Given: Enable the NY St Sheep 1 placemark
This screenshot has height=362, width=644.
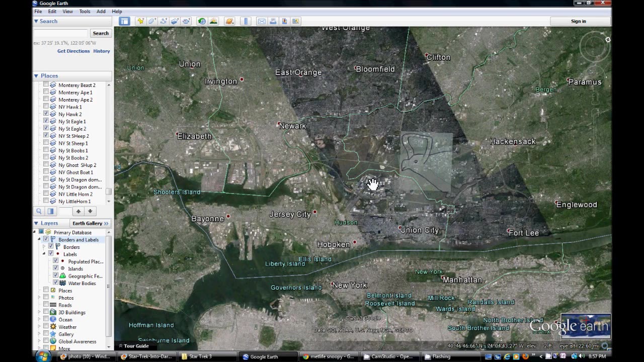Looking at the screenshot, I should point(47,143).
